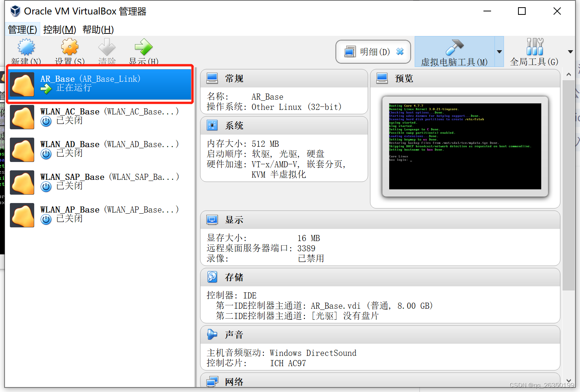Click the 'AR_Base.vdi (普通, 8.00 GB)' storage text
Viewport: 580px width, 392px height.
coord(372,306)
